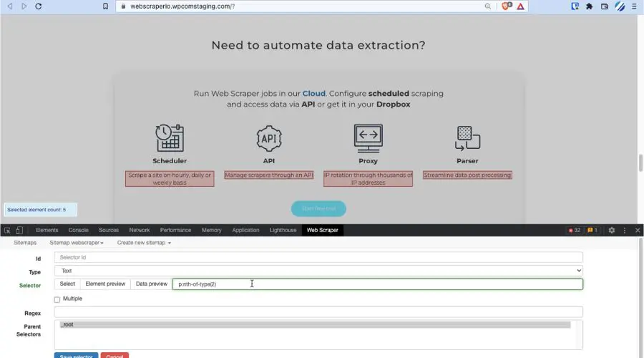
Task: Click the 'Selected element count: 5' badge
Action: [40, 210]
